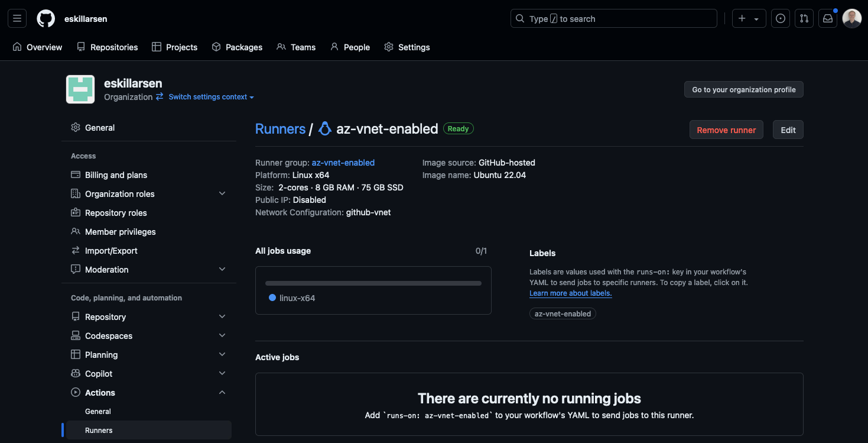Viewport: 868px width, 443px height.
Task: Open Learn more about labels link
Action: [570, 293]
